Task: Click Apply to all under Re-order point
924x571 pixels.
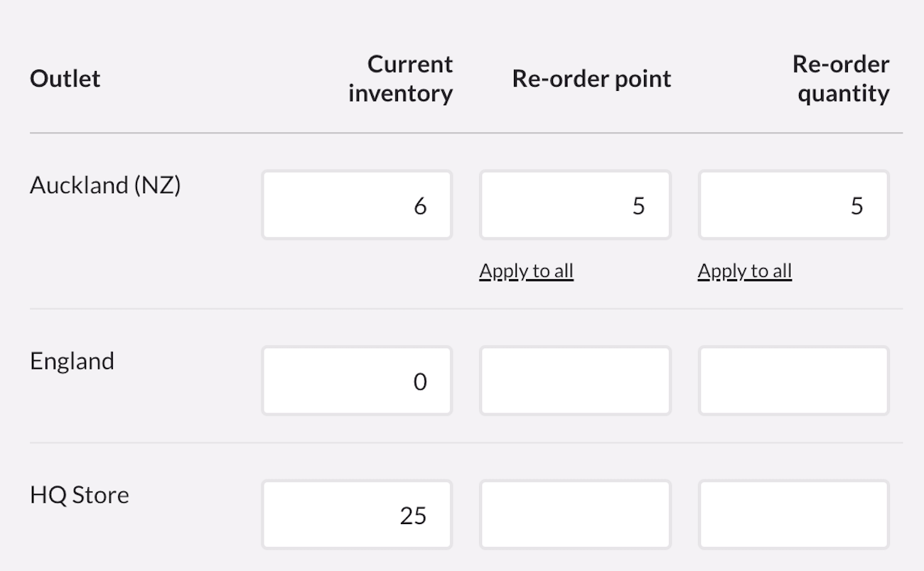Action: [526, 271]
